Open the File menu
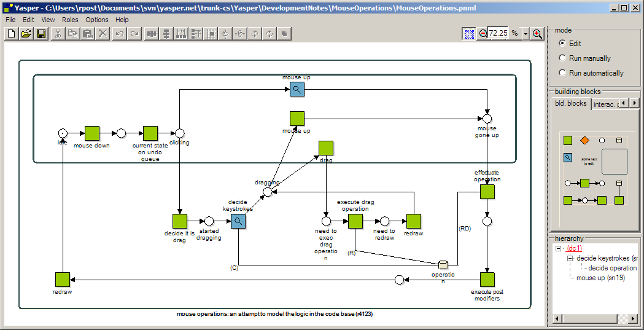Image resolution: width=644 pixels, height=330 pixels. click(x=10, y=20)
